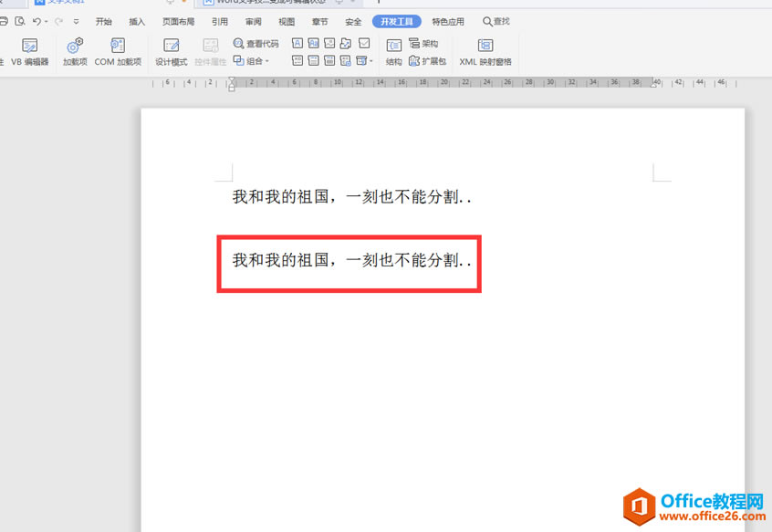Click the 查找 search button

click(x=496, y=21)
